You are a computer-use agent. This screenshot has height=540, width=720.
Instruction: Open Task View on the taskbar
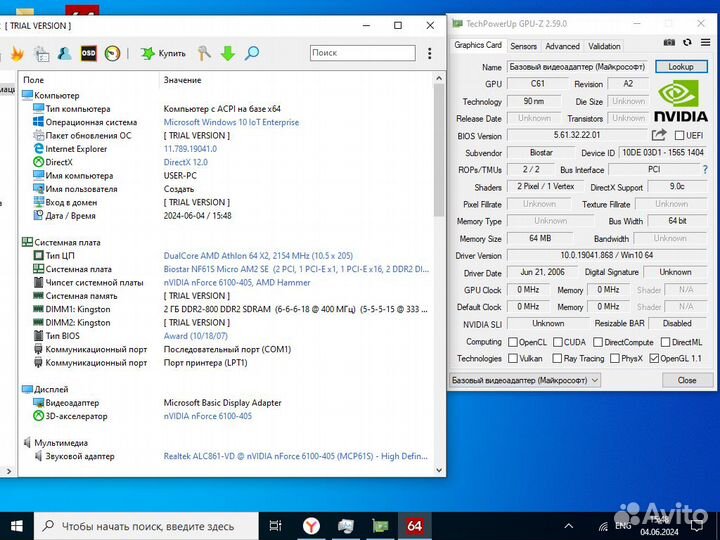coord(276,526)
